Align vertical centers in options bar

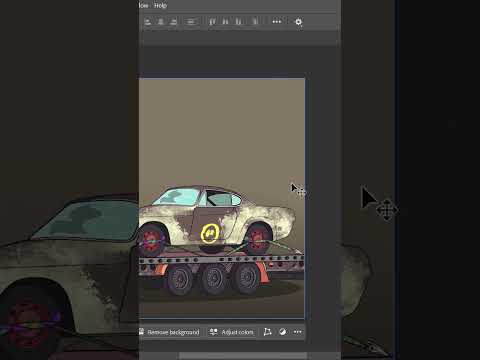225,22
